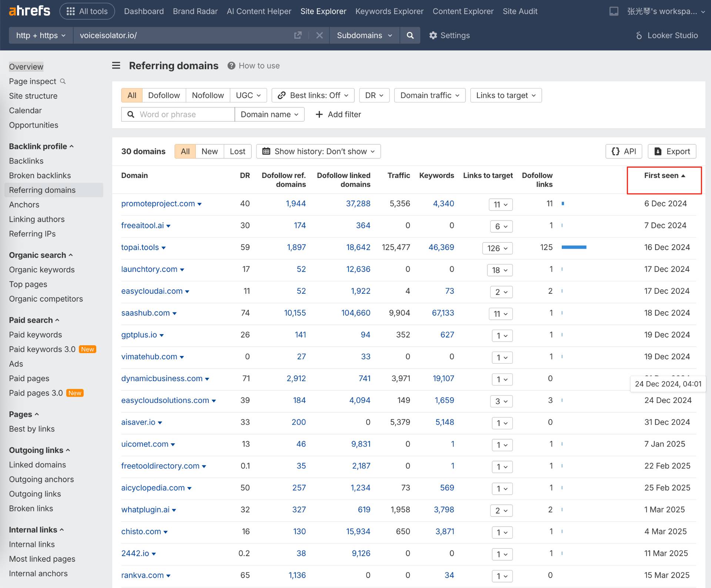Open AI Content Helper
Screen dimensions: 711x588
[259, 11]
